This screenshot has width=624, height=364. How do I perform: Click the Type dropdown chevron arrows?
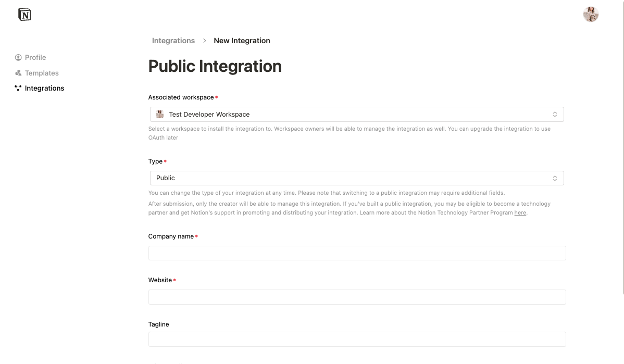click(555, 178)
